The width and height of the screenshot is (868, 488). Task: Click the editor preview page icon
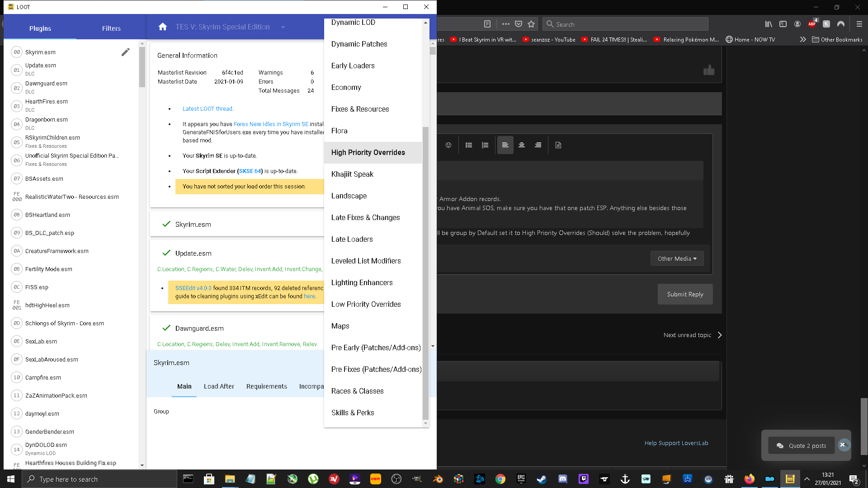(x=558, y=145)
